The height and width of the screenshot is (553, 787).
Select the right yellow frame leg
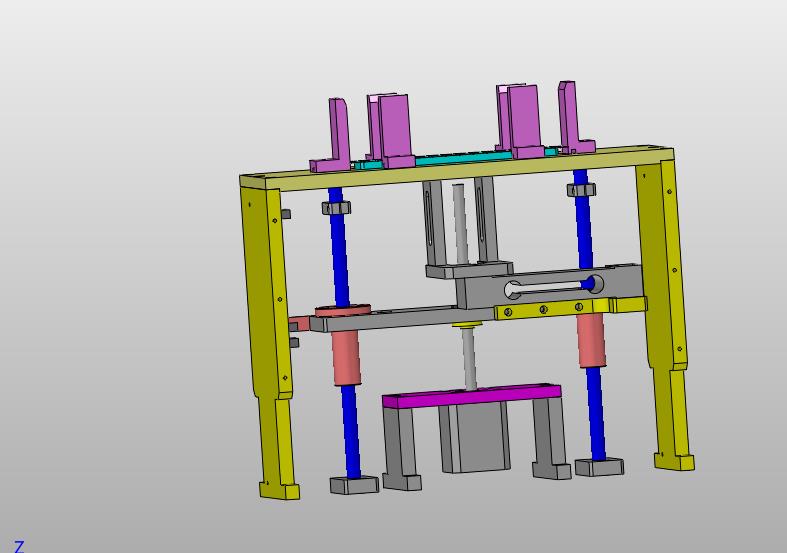pos(665,301)
